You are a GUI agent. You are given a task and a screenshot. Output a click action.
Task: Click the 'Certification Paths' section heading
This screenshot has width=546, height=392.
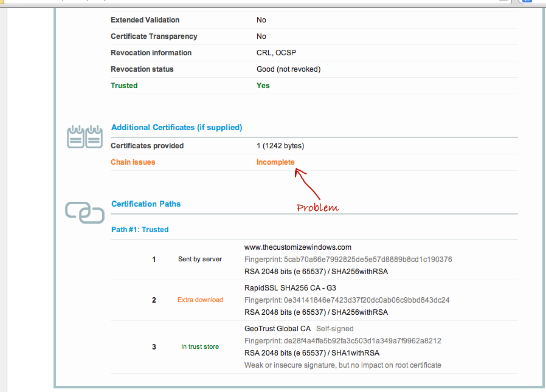point(146,204)
